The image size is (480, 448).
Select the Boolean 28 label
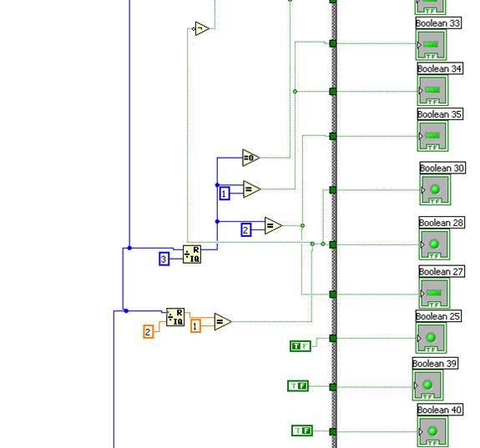click(442, 223)
